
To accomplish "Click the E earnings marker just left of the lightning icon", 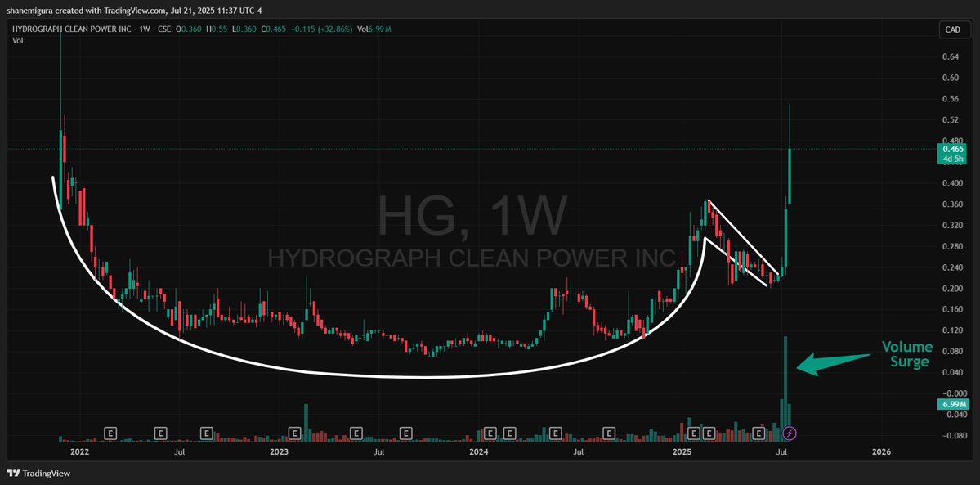I will click(759, 433).
